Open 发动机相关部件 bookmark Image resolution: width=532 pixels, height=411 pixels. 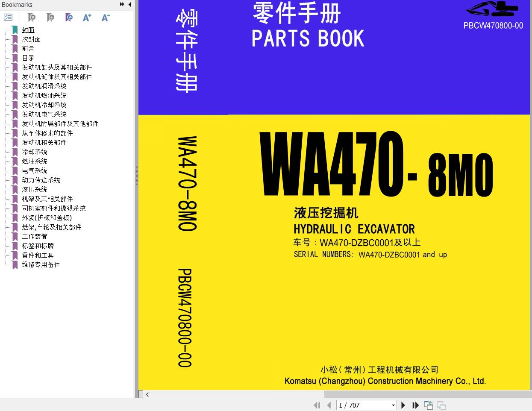click(44, 142)
